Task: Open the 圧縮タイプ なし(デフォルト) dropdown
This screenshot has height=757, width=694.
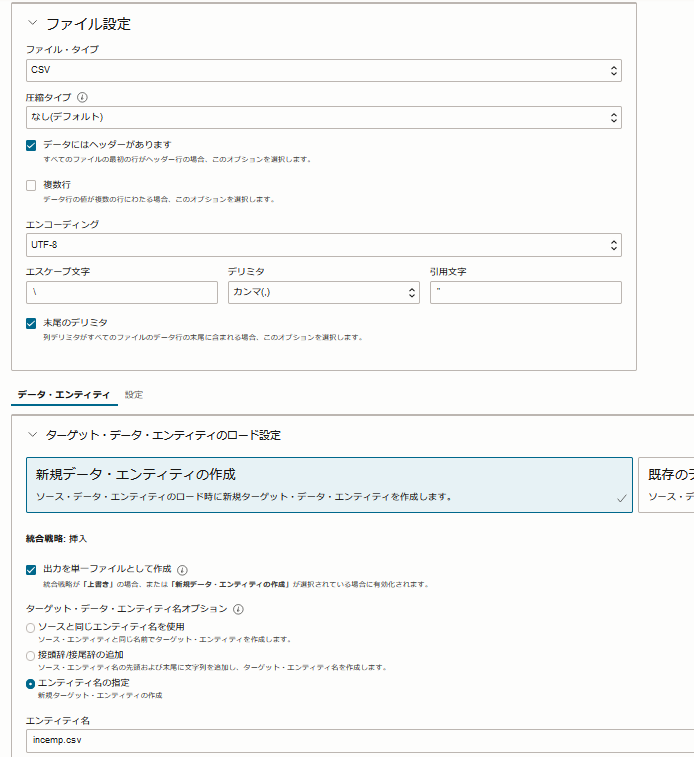Action: pos(324,117)
